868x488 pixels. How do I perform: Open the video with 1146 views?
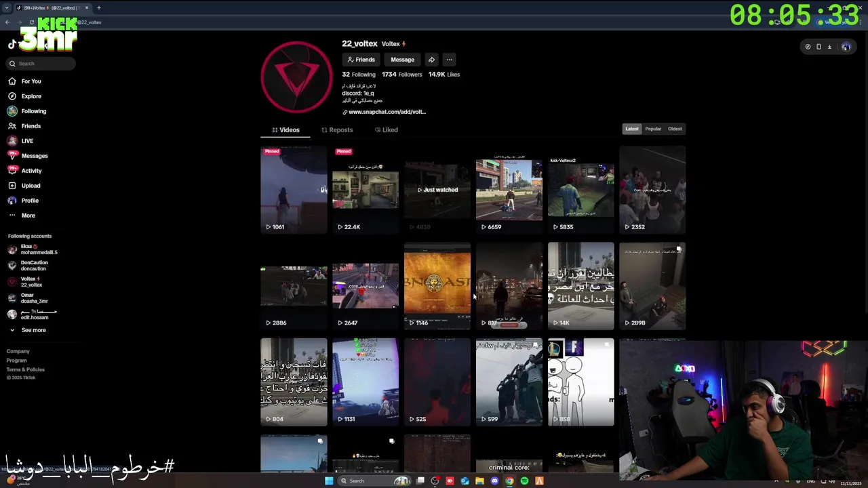pyautogui.click(x=437, y=286)
